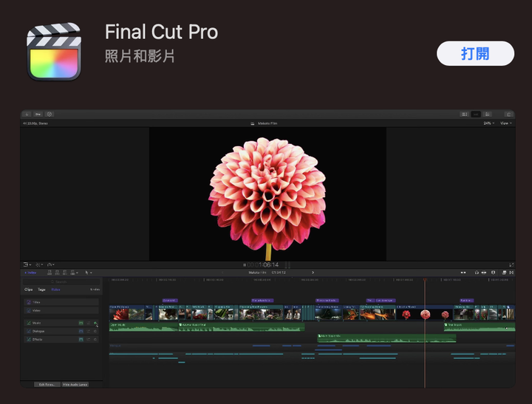The height and width of the screenshot is (404, 532).
Task: Toggle the Music role checkbox
Action: (x=29, y=323)
